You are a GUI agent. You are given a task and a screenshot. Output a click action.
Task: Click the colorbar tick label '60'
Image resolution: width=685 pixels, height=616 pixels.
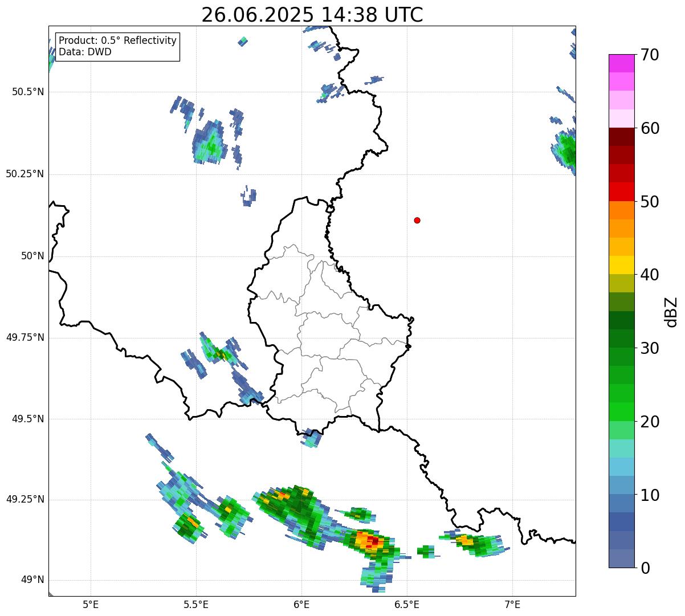[x=650, y=128]
